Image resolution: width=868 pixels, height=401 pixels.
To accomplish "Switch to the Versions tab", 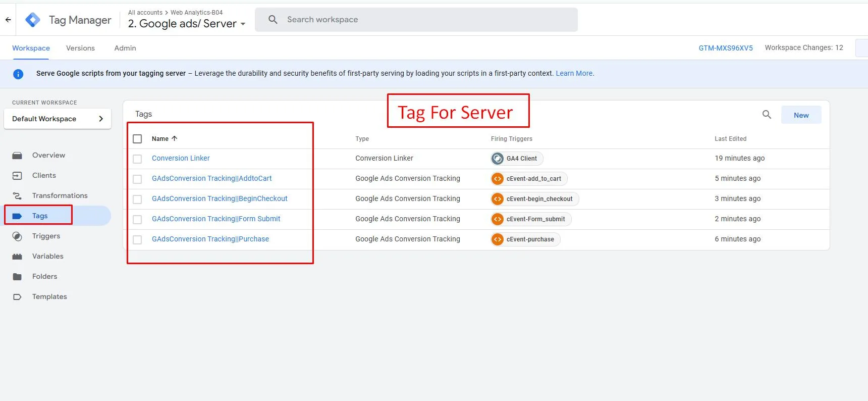I will pos(80,48).
